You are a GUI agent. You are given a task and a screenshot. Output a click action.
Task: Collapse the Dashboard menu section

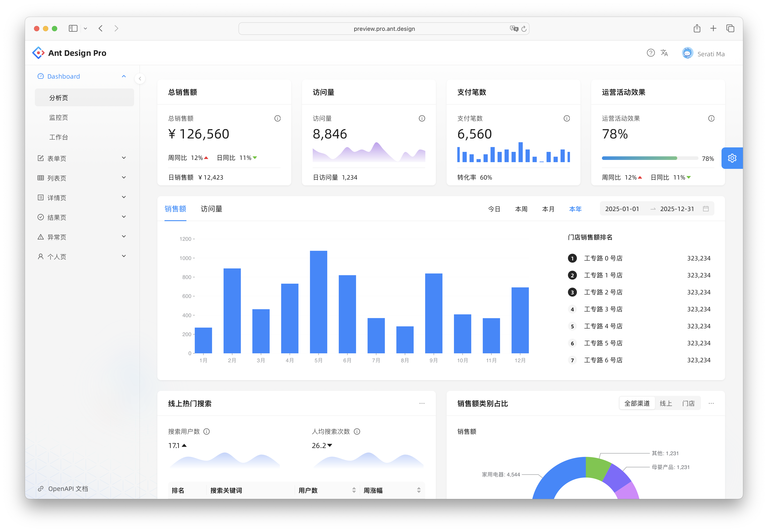click(x=124, y=76)
